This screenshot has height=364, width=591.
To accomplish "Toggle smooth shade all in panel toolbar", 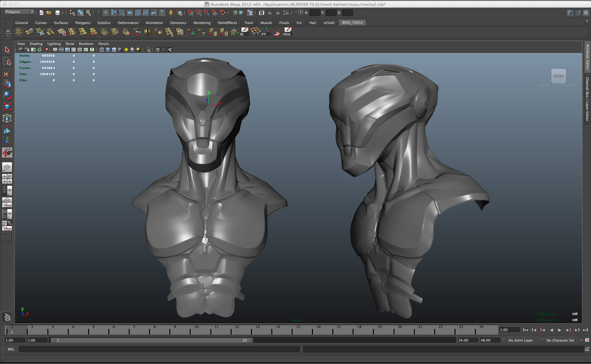I will (x=108, y=50).
